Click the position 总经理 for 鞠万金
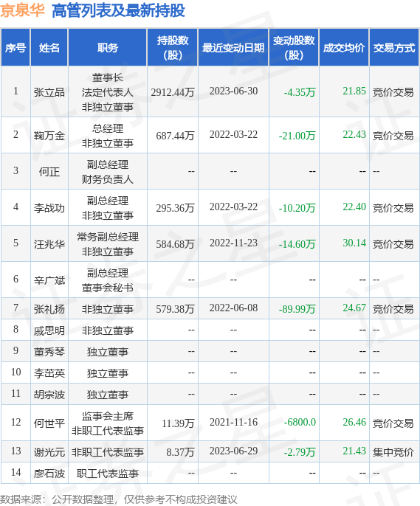 click(x=108, y=128)
